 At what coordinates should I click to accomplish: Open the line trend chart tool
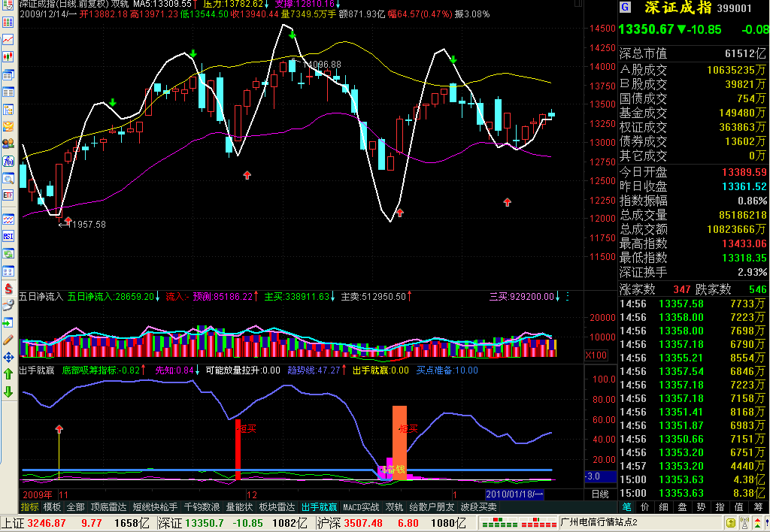coord(8,40)
